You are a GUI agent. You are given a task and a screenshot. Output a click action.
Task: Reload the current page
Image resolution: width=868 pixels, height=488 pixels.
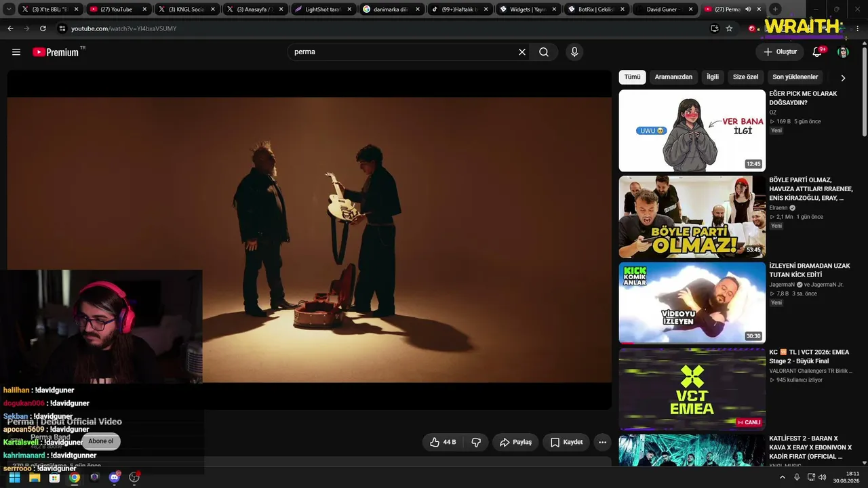coord(43,28)
